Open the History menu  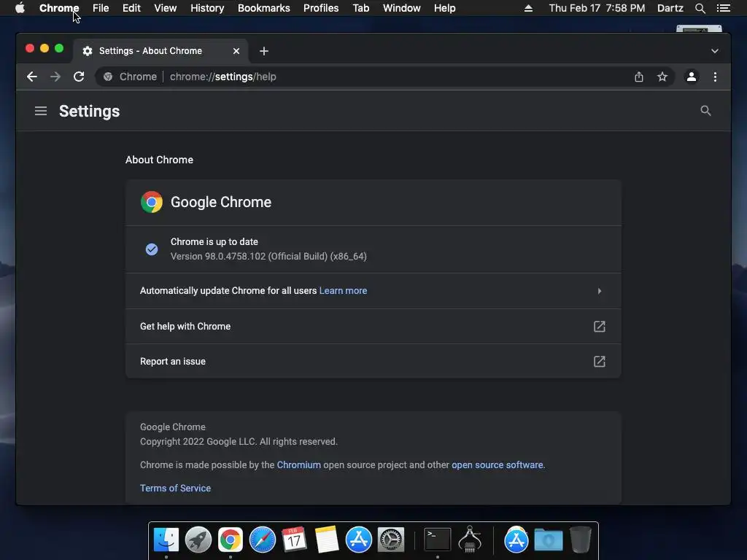[x=207, y=8]
